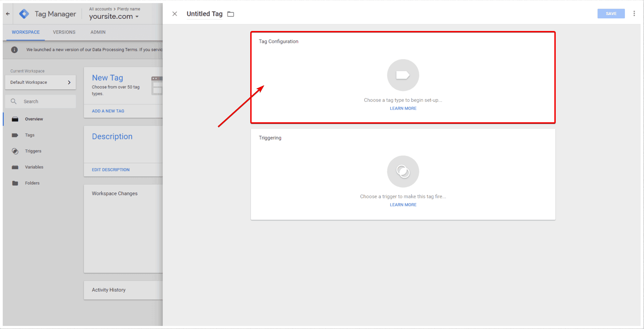The width and height of the screenshot is (644, 329).
Task: Click the Current Workspace label
Action: tap(27, 71)
